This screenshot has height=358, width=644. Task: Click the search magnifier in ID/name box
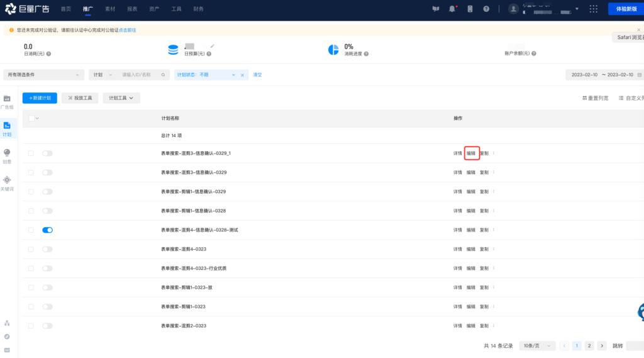[163, 75]
